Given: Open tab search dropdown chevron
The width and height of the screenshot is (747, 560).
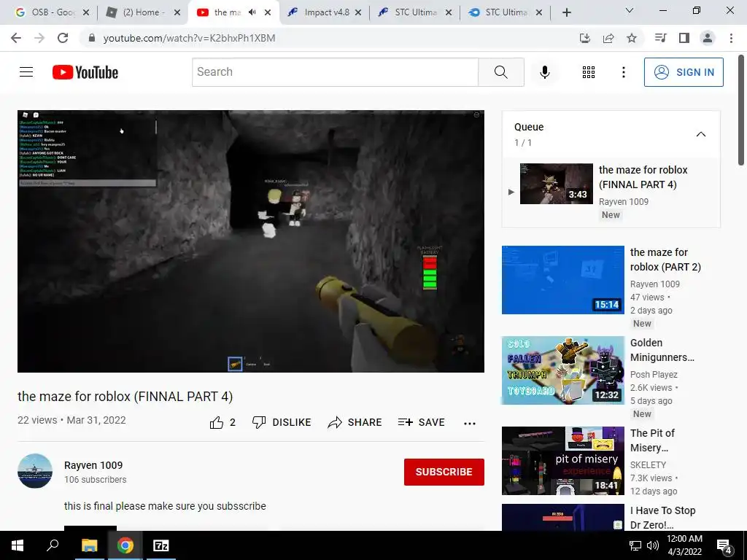Looking at the screenshot, I should 630,10.
